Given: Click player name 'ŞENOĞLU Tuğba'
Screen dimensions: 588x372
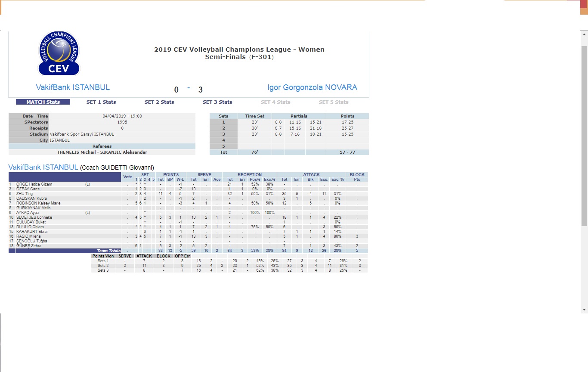Looking at the screenshot, I should click(x=31, y=241).
